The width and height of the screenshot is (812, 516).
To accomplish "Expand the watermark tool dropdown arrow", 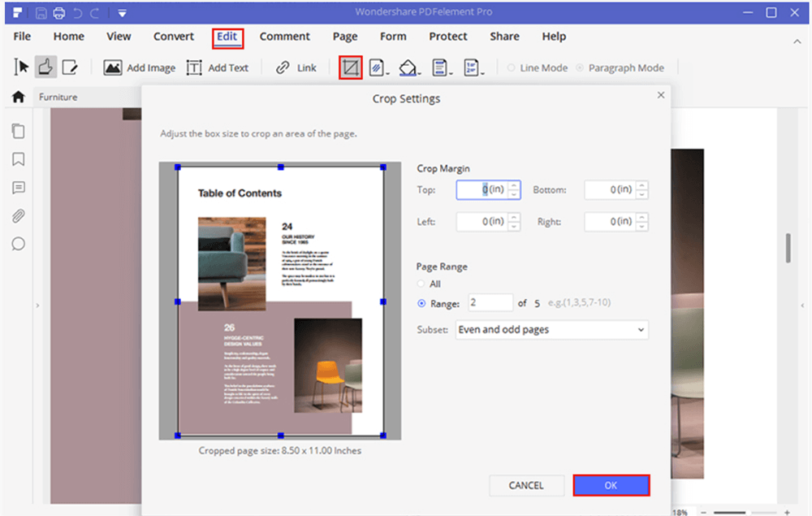I will pos(388,73).
